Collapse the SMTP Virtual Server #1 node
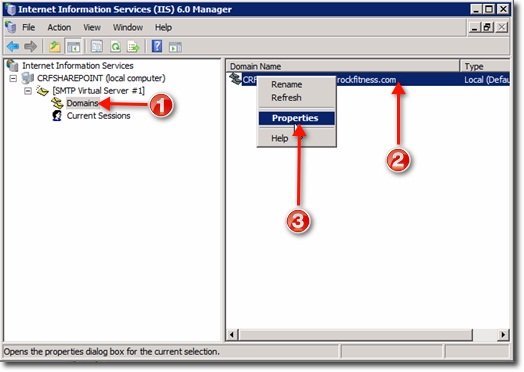 tap(28, 91)
